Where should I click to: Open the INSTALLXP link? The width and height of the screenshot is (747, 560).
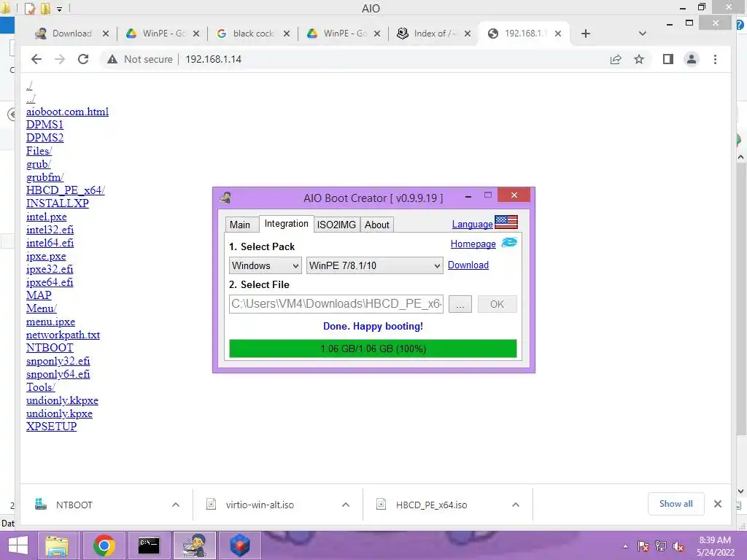point(57,203)
